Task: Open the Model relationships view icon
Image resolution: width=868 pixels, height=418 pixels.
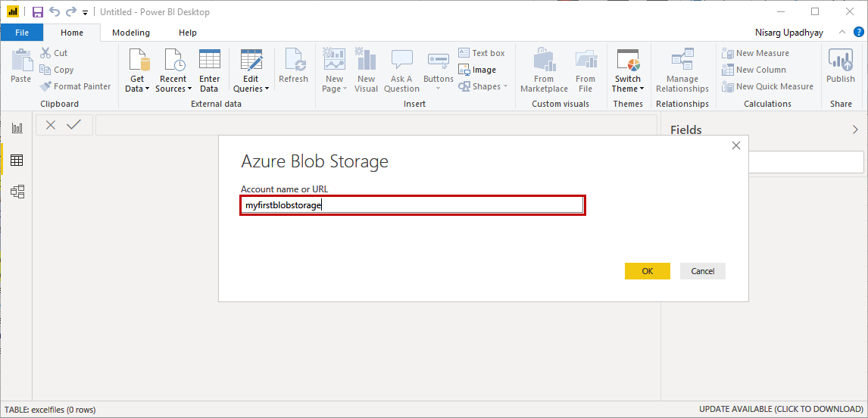Action: coord(17,192)
